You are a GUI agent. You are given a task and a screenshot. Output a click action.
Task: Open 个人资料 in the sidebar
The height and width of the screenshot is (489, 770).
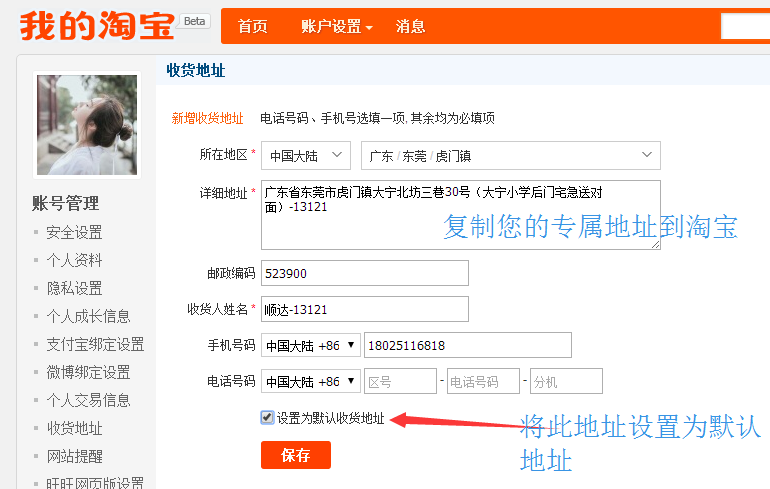pyautogui.click(x=74, y=260)
